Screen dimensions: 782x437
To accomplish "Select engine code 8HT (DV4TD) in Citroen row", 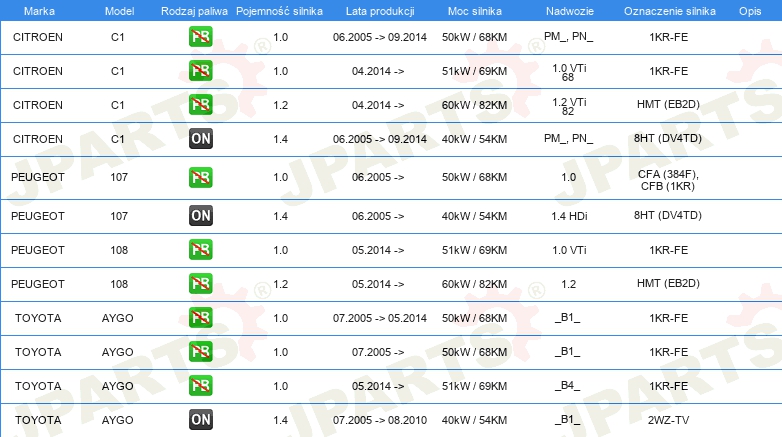I will coord(668,138).
